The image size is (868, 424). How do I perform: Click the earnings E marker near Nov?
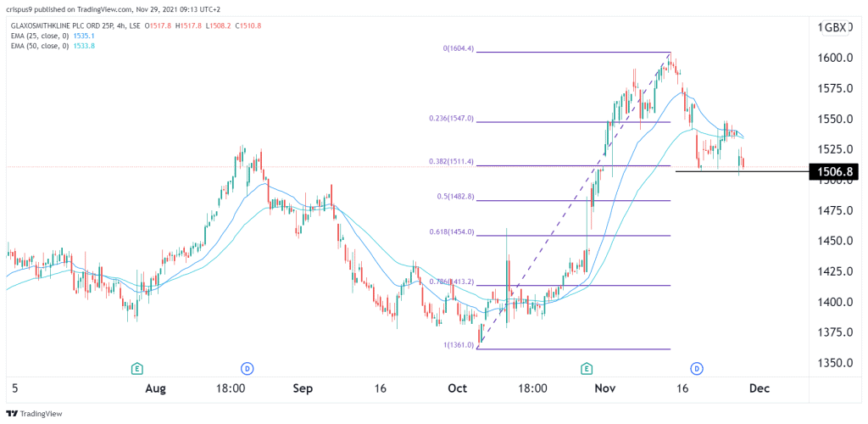586,367
